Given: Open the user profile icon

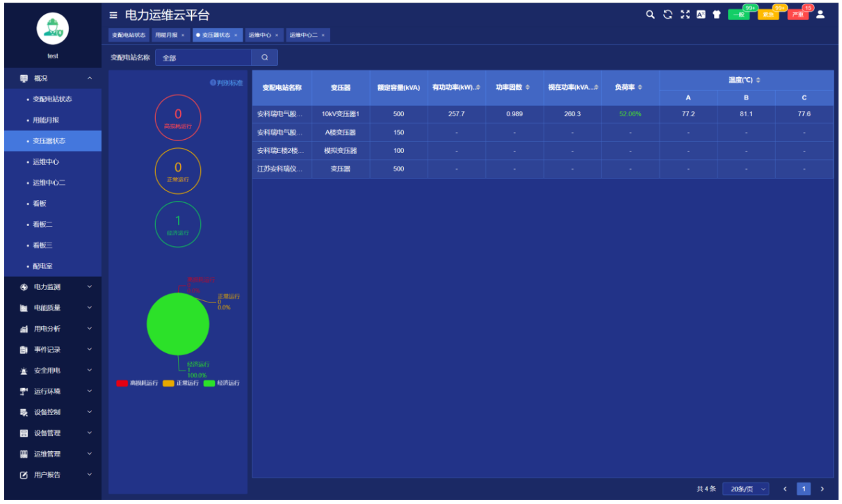Looking at the screenshot, I should (x=820, y=15).
